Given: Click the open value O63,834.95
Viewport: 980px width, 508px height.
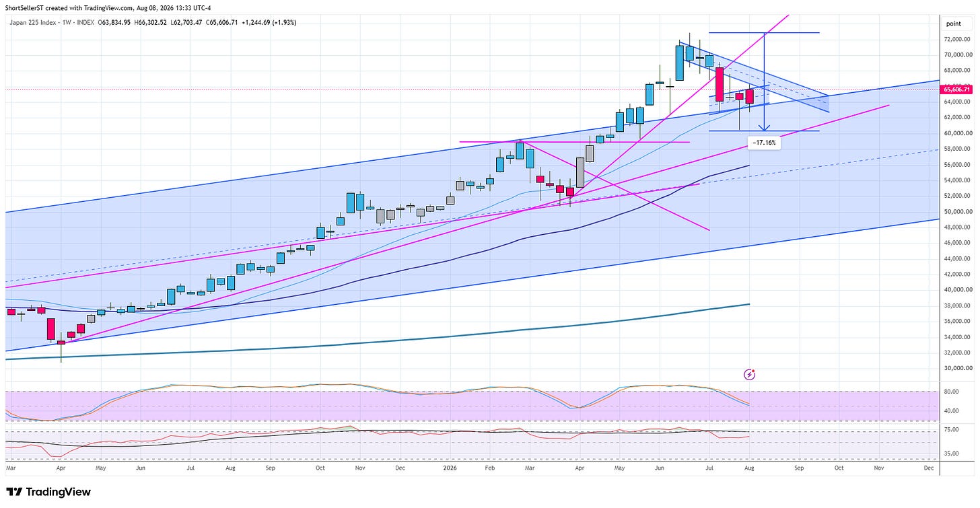Looking at the screenshot, I should click(116, 22).
